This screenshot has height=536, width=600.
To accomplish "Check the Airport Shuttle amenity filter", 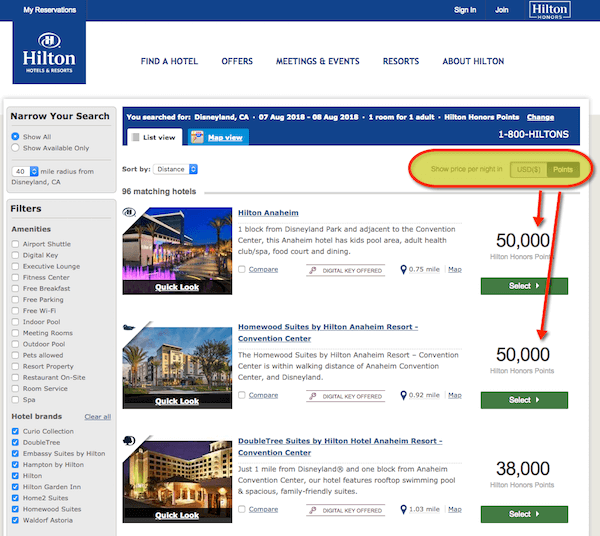I will tap(15, 244).
